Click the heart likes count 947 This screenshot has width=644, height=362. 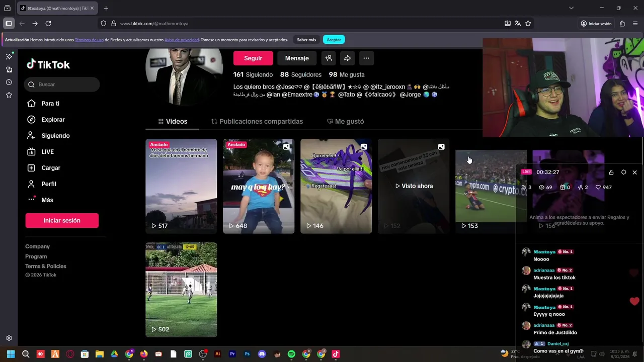(x=603, y=187)
